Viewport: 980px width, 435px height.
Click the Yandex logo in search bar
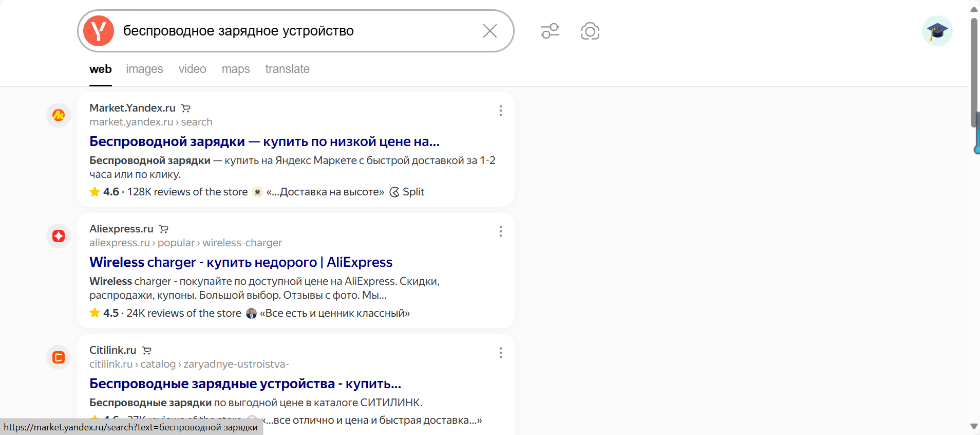coord(99,31)
